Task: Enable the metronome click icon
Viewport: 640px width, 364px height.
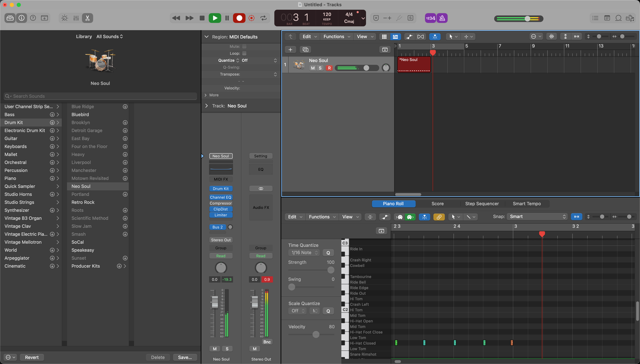Action: pyautogui.click(x=442, y=18)
